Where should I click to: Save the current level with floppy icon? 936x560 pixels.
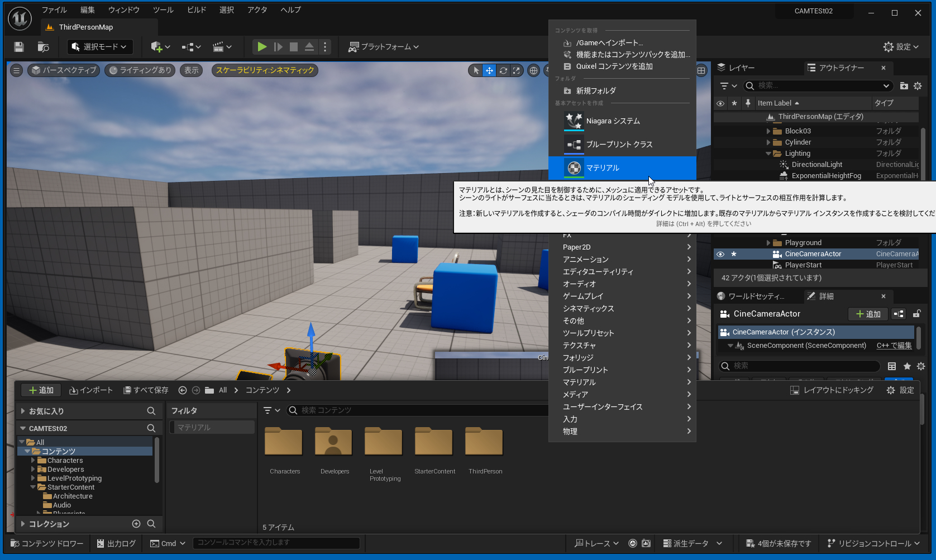click(19, 47)
